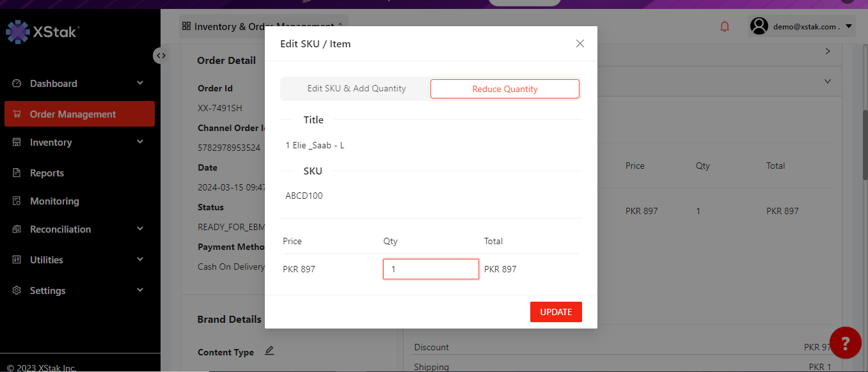This screenshot has height=372, width=868.
Task: Click the Monitoring sidebar icon
Action: [17, 201]
